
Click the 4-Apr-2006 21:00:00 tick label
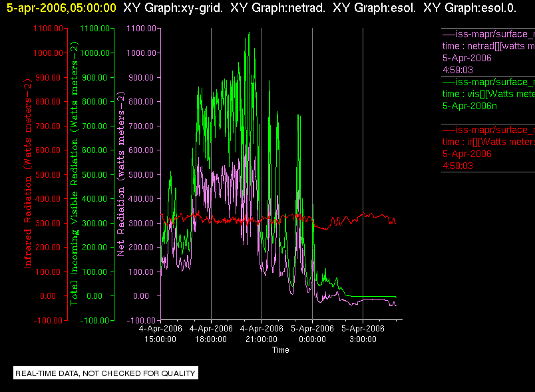(x=262, y=334)
